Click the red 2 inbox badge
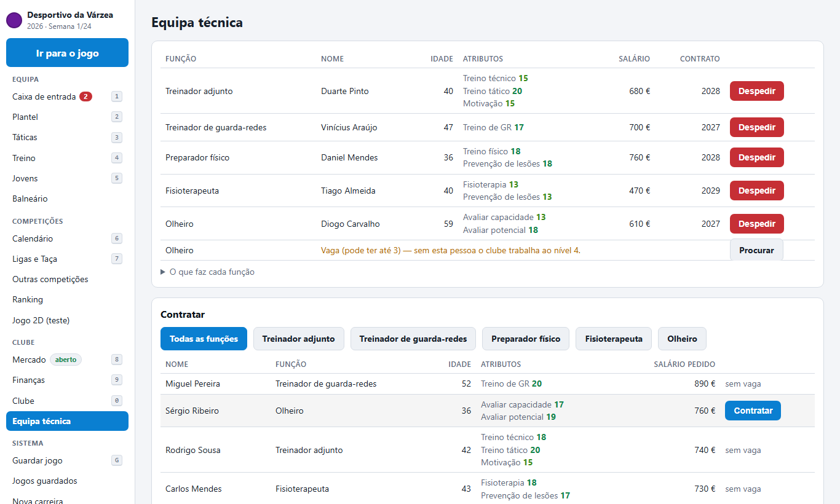 click(x=85, y=96)
